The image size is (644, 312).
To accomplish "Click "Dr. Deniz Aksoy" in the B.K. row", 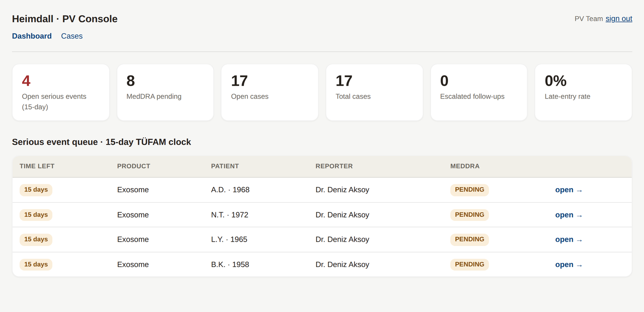I will point(342,265).
